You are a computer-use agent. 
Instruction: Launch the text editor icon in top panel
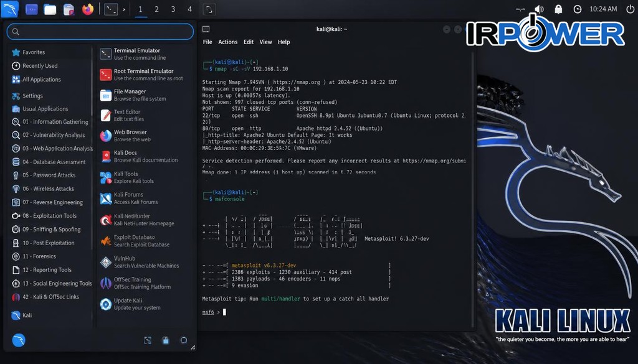click(x=69, y=9)
